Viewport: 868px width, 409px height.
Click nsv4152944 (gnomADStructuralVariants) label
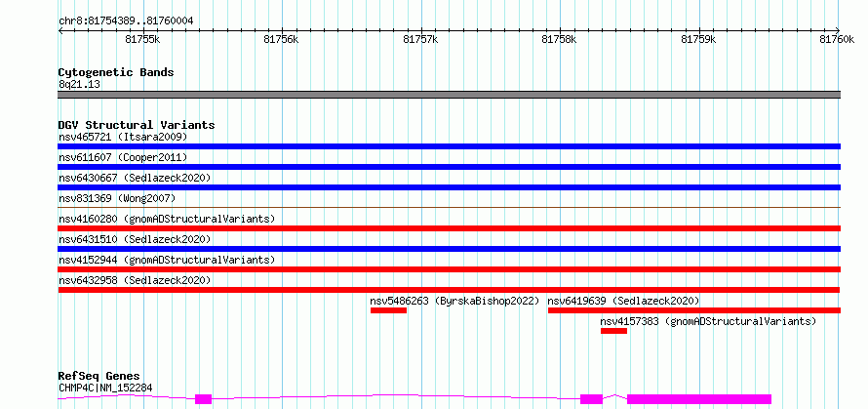(167, 260)
